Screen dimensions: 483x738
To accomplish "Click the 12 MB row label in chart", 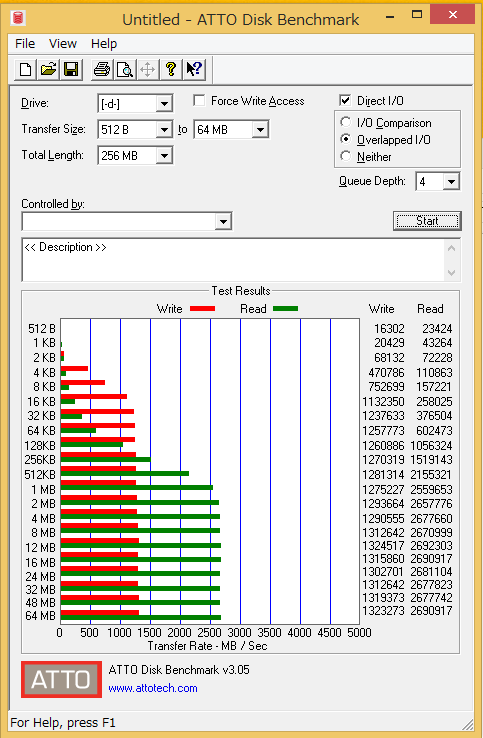I will coord(40,548).
